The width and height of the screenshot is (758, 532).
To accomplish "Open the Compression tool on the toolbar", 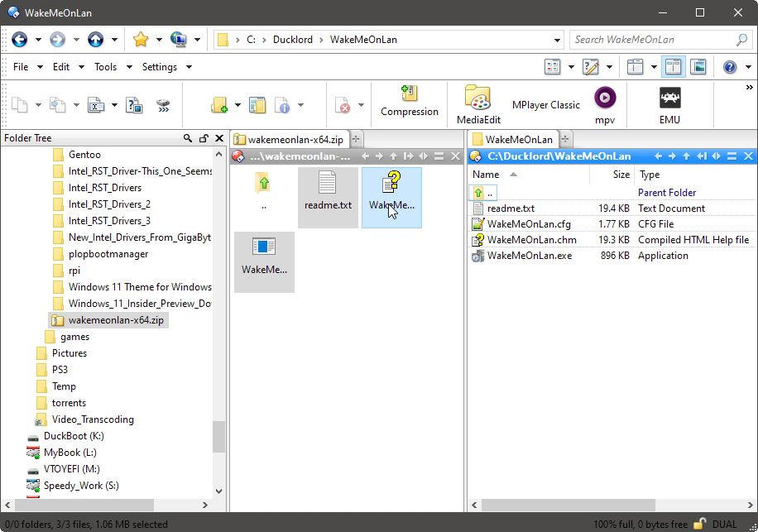I will coord(409,103).
